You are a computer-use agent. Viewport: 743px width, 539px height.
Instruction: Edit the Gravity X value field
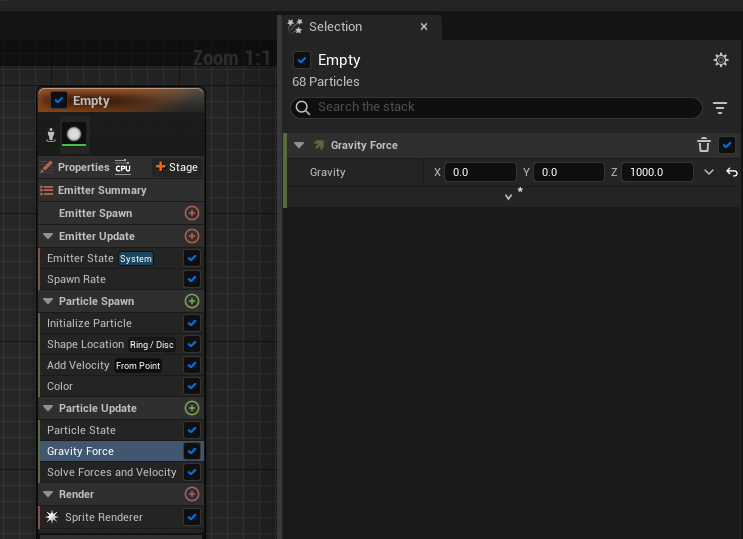(x=480, y=172)
